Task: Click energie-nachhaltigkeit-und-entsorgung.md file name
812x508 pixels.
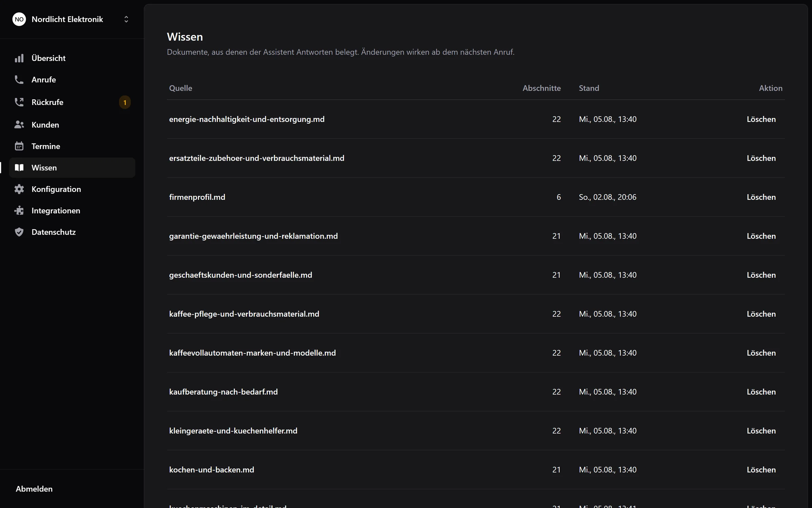Action: 247,119
